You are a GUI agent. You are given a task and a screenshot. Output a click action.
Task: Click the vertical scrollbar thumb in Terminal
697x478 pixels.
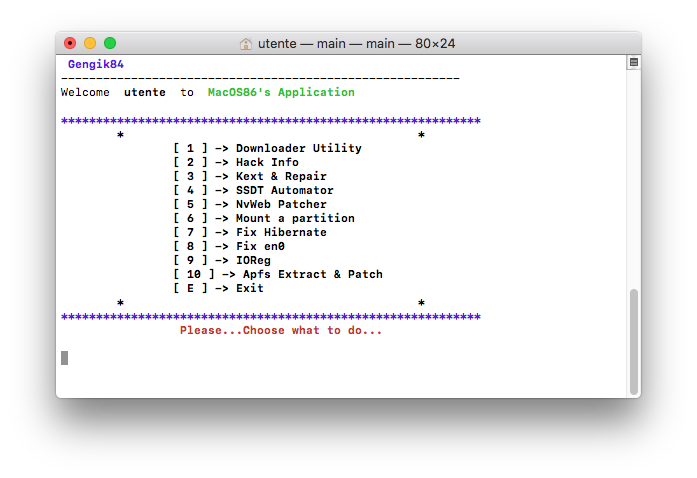point(634,341)
